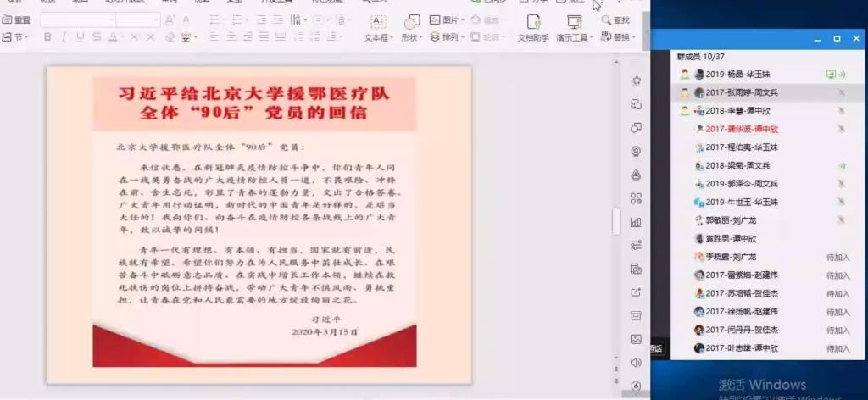Image resolution: width=868 pixels, height=400 pixels.
Task: Click the speaker audio icon in side panel
Action: pos(636,363)
